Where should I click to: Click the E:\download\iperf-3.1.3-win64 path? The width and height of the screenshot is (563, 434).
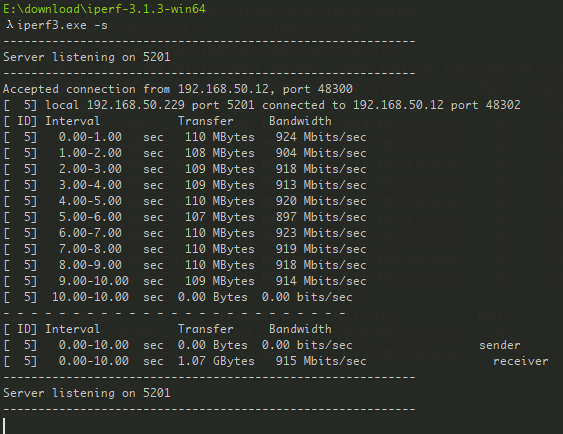104,9
